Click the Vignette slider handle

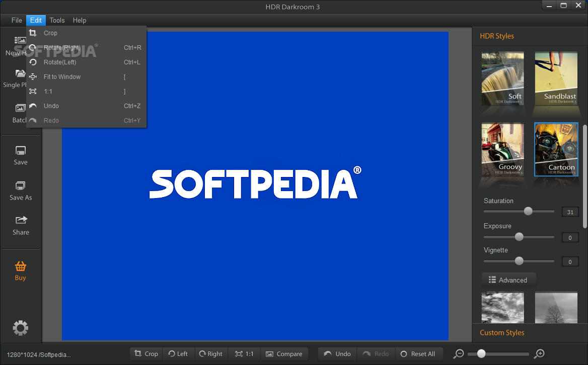point(519,261)
